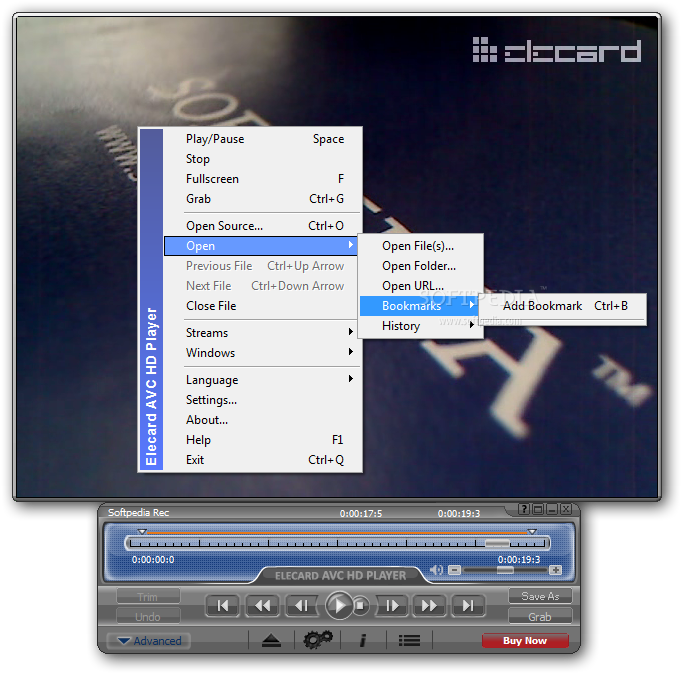The height and width of the screenshot is (674, 682).
Task: Expand the Windows submenu
Action: [x=262, y=353]
